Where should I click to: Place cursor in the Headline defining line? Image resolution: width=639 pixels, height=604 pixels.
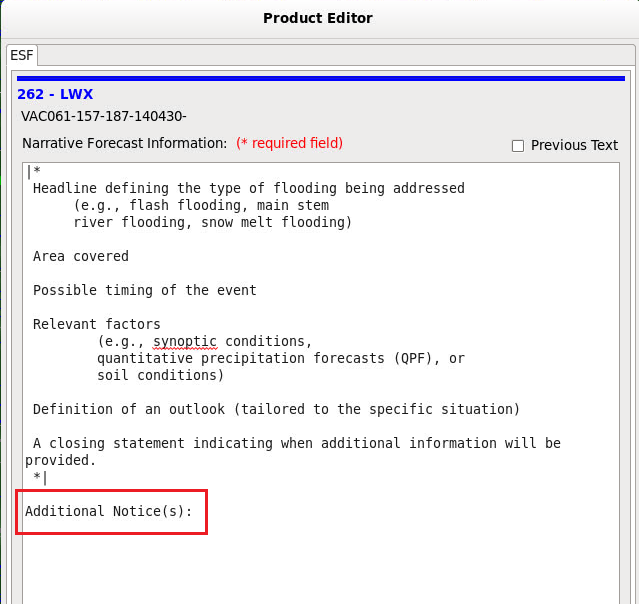(x=249, y=188)
